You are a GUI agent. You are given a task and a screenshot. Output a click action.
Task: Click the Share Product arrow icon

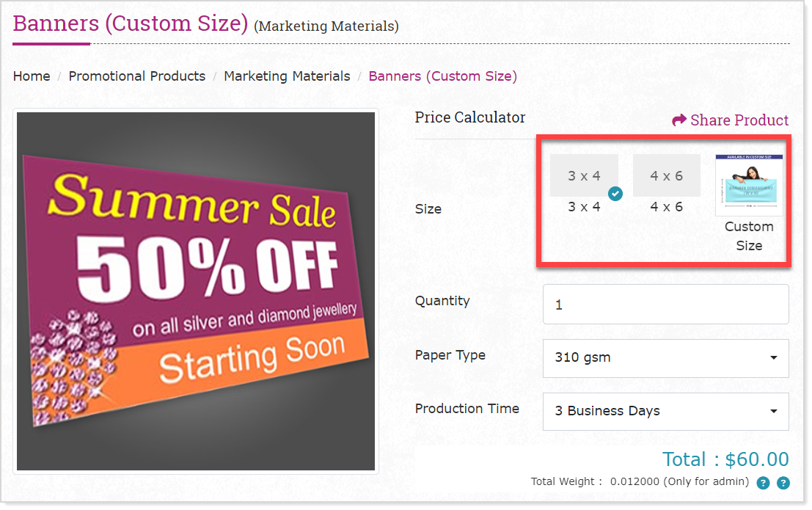[679, 120]
